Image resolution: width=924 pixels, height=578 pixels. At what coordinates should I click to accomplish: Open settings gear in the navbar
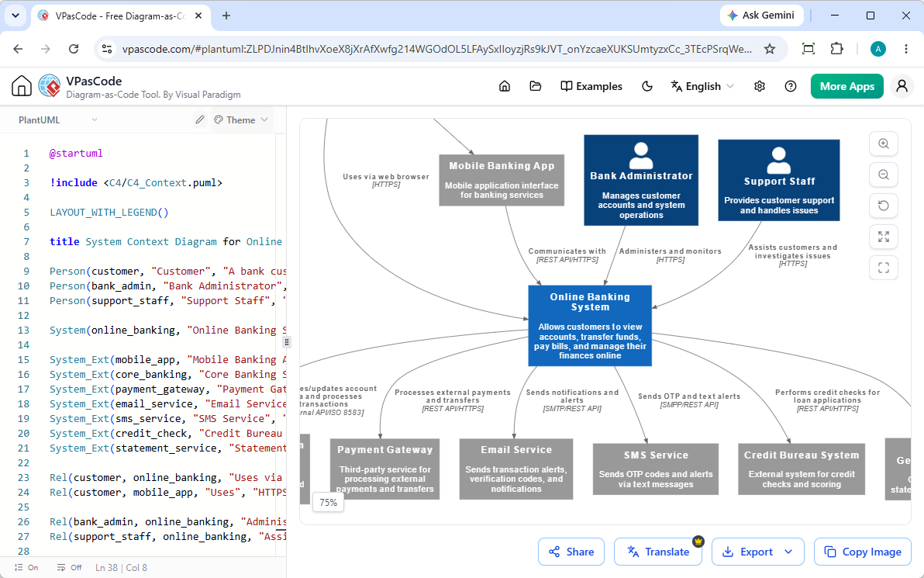(760, 86)
